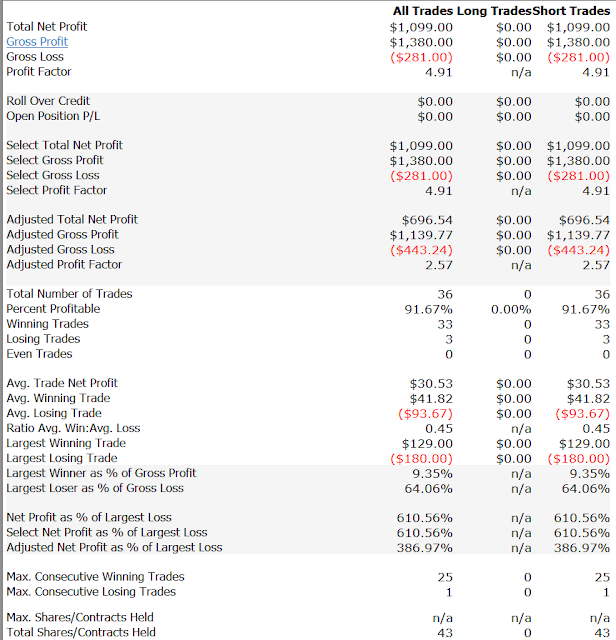Click the Winning Trades row label
Screen dimensions: 616x640
pos(47,324)
